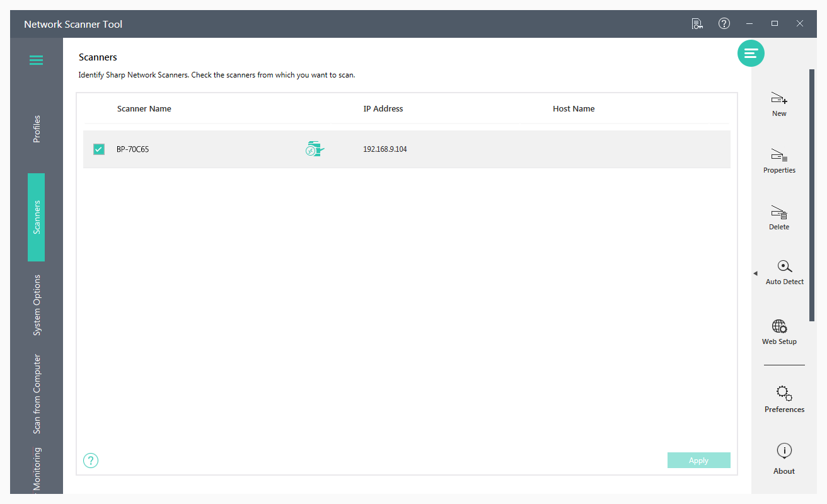The height and width of the screenshot is (504, 827).
Task: Select the Scanners tab
Action: pos(37,217)
